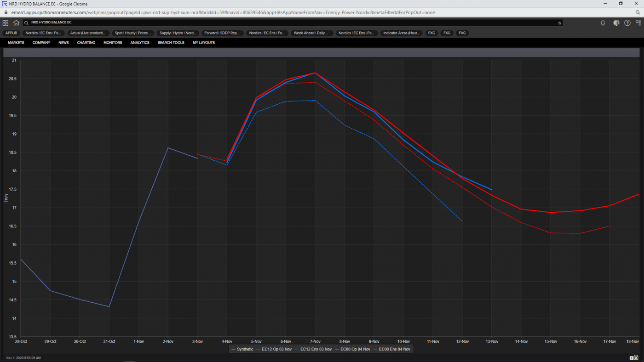
Task: Click the Nov 4, 2020 timestamp in status bar
Action: click(x=23, y=358)
